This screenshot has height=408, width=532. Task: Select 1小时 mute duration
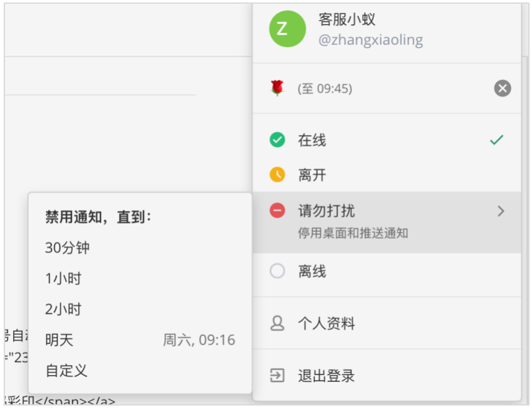coord(63,279)
